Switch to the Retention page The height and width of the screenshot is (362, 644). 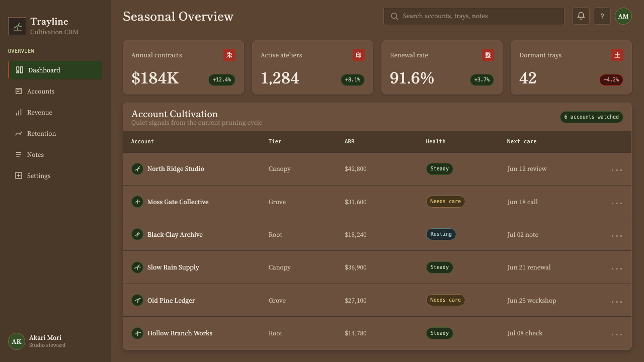click(x=55, y=133)
